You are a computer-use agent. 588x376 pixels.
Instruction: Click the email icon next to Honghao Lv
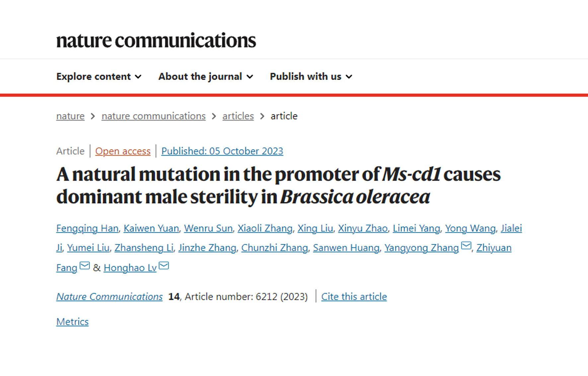[164, 265]
